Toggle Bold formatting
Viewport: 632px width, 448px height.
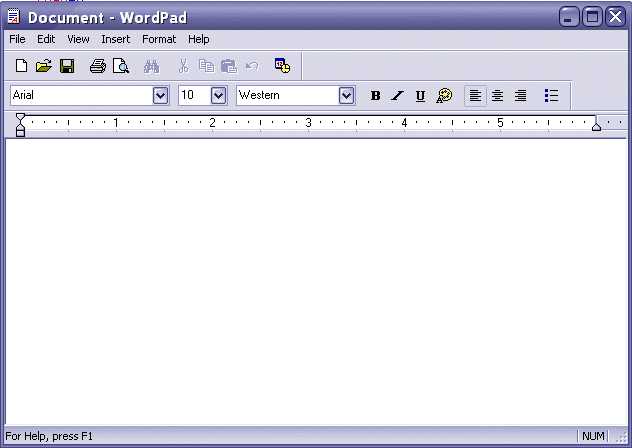tap(376, 96)
